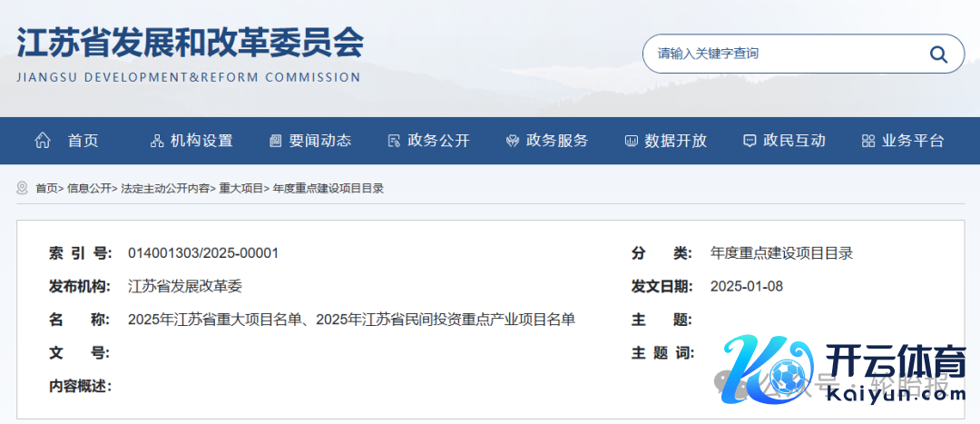The height and width of the screenshot is (424, 980).
Task: Open the 首页 navigation menu item
Action: (x=83, y=141)
